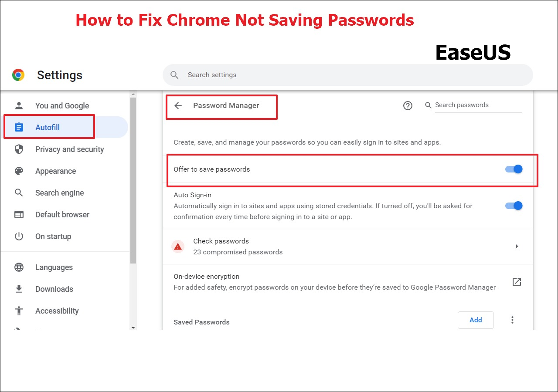This screenshot has width=558, height=392.
Task: Click the Add button for saved passwords
Action: [x=476, y=320]
